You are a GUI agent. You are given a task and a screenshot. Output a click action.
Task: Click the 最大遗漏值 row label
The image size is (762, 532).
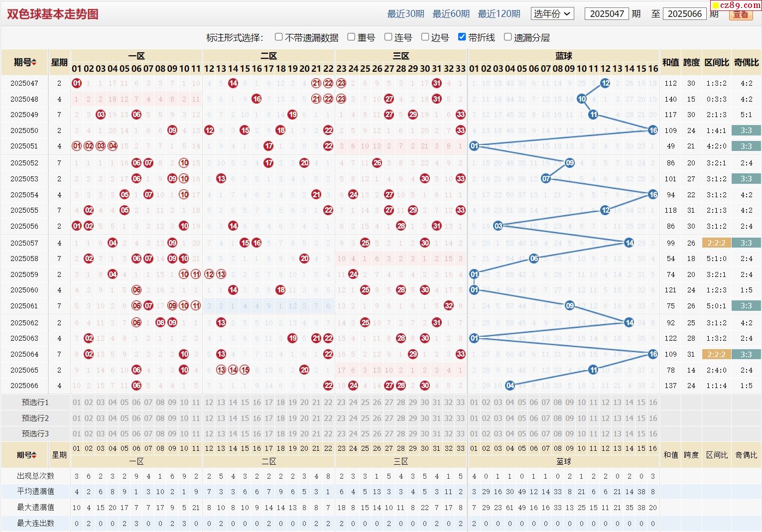point(35,508)
